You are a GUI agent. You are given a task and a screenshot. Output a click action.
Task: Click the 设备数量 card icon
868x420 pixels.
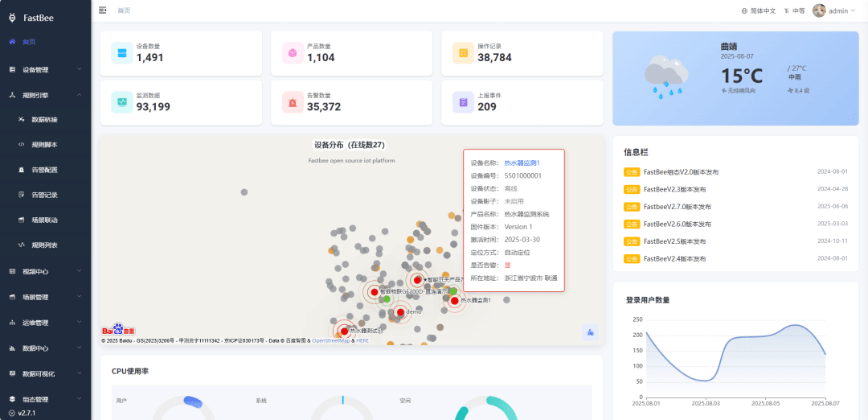122,53
